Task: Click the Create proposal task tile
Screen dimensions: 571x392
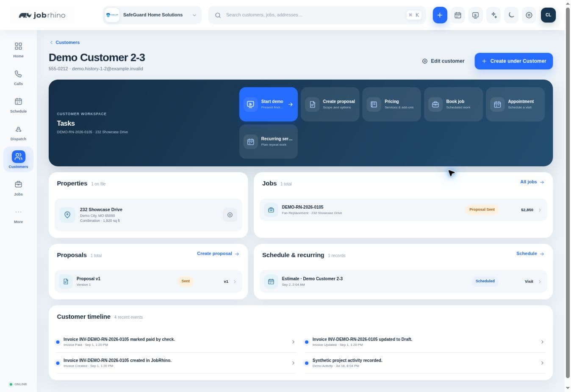Action: point(330,104)
